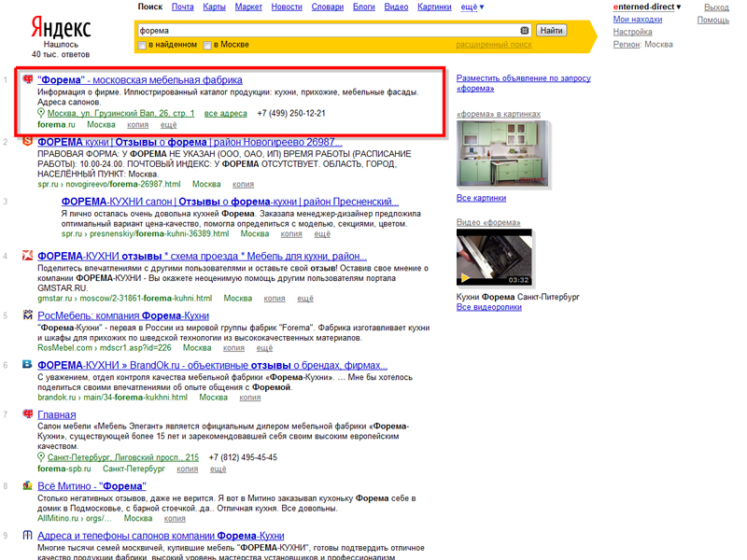
Task: Open '«форема» в картинках' heading link
Action: point(499,114)
